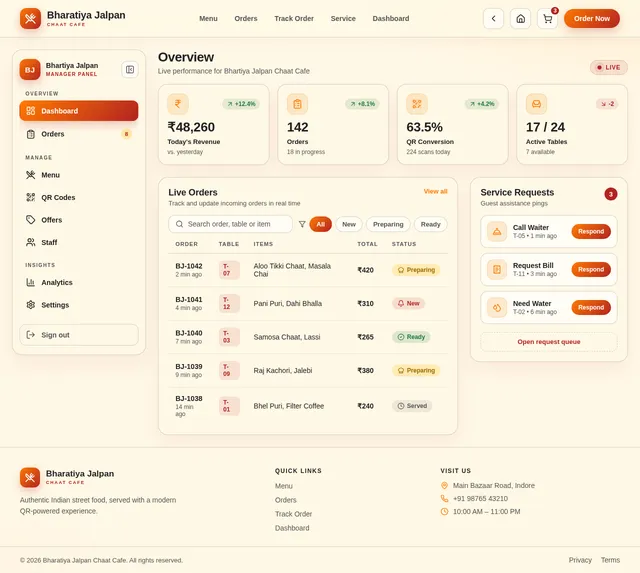Click Track Order in top navigation
Screen dimensions: 640x573
(x=294, y=18)
